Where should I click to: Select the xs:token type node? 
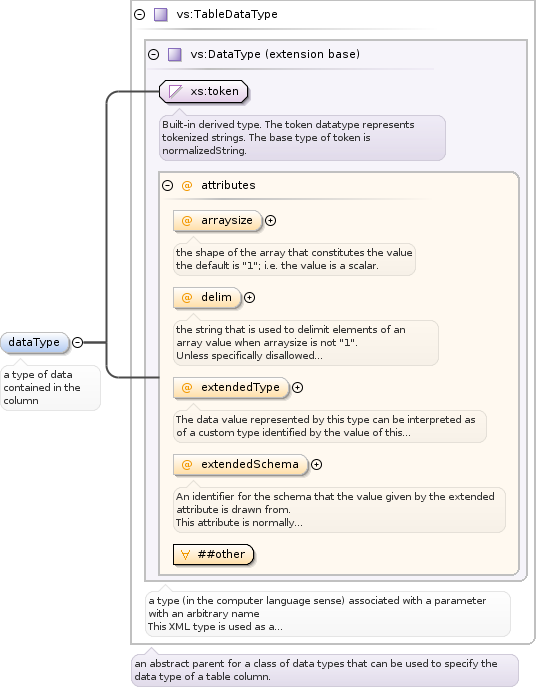point(203,92)
